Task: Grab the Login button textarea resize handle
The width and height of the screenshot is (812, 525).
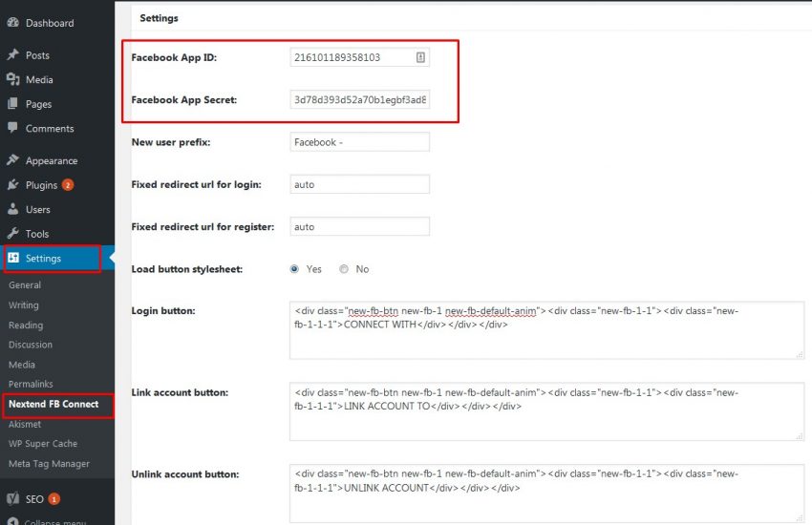Action: tap(800, 355)
